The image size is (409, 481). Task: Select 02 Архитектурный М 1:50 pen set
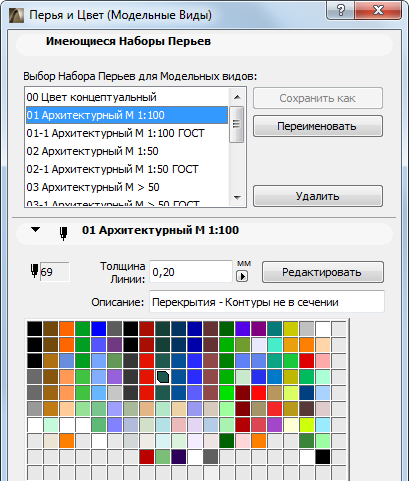click(x=127, y=151)
